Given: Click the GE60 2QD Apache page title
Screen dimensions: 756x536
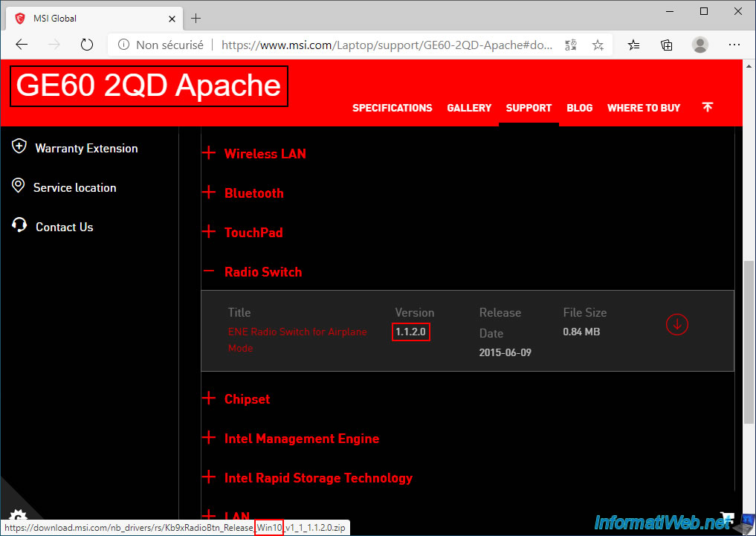Looking at the screenshot, I should tap(149, 85).
